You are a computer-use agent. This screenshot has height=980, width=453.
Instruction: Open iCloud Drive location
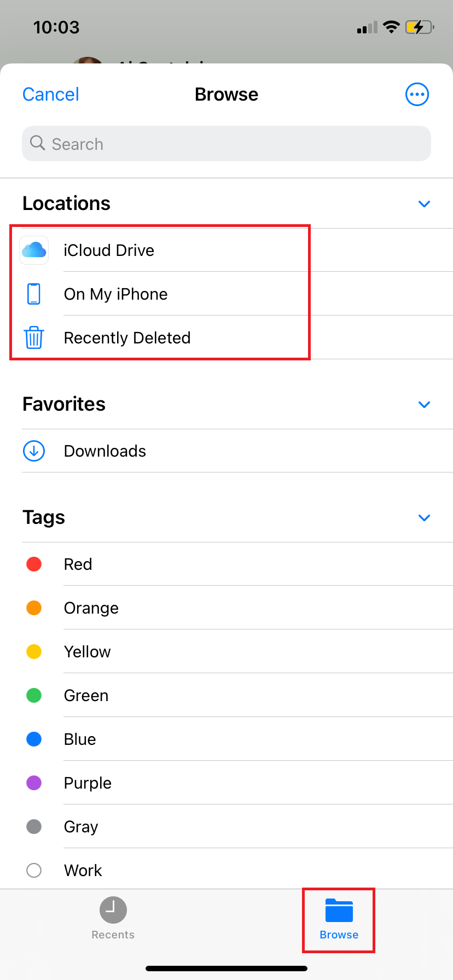click(x=109, y=250)
